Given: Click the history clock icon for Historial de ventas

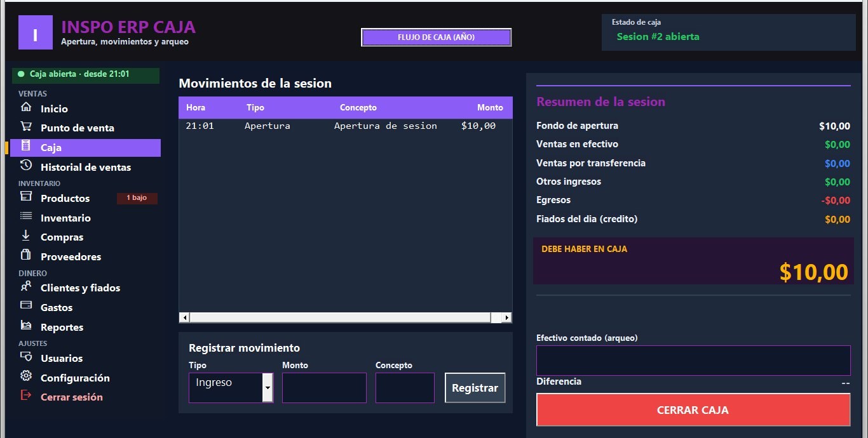Looking at the screenshot, I should 25,166.
